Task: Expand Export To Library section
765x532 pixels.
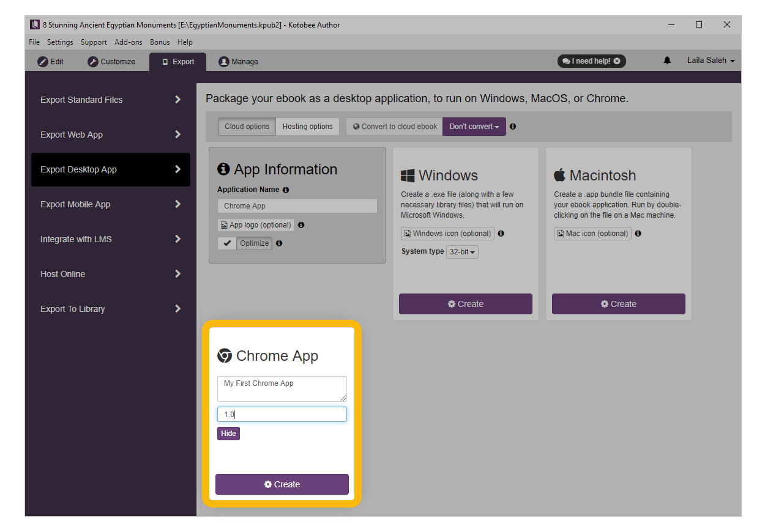Action: tap(111, 309)
